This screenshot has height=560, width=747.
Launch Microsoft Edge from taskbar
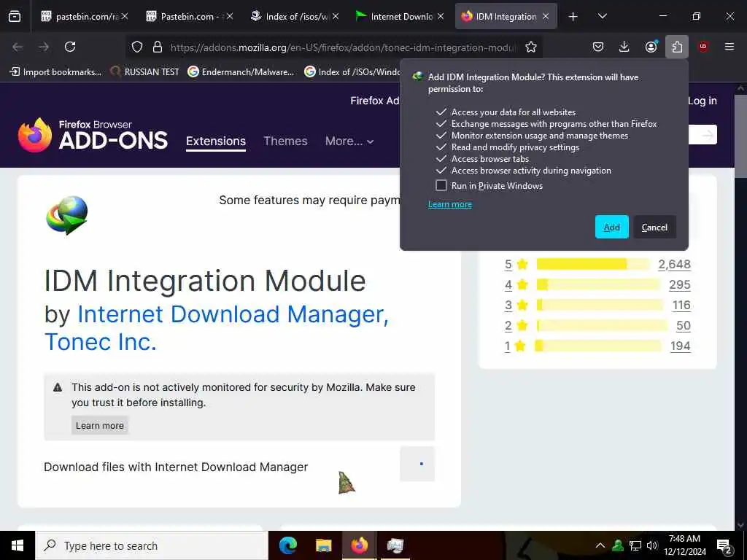[x=287, y=545]
